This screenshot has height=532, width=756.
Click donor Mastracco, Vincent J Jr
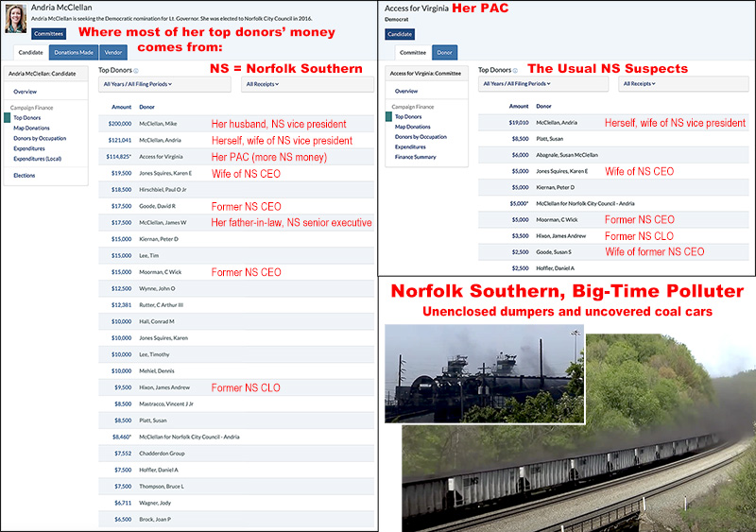click(x=166, y=403)
